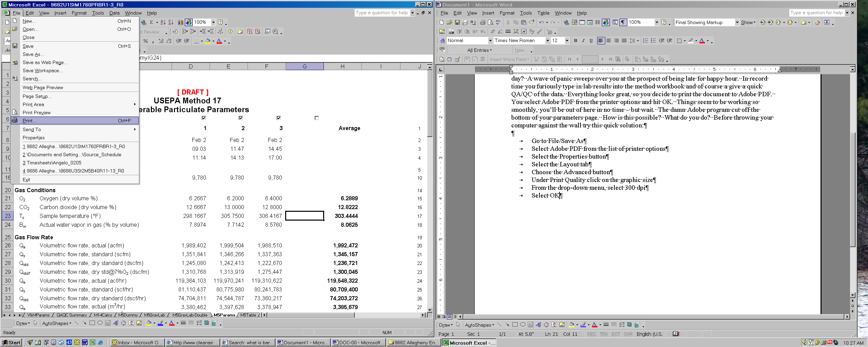Screen dimensions: 868x347
Task: Sort ascending in Excel toolbar
Action: click(163, 22)
